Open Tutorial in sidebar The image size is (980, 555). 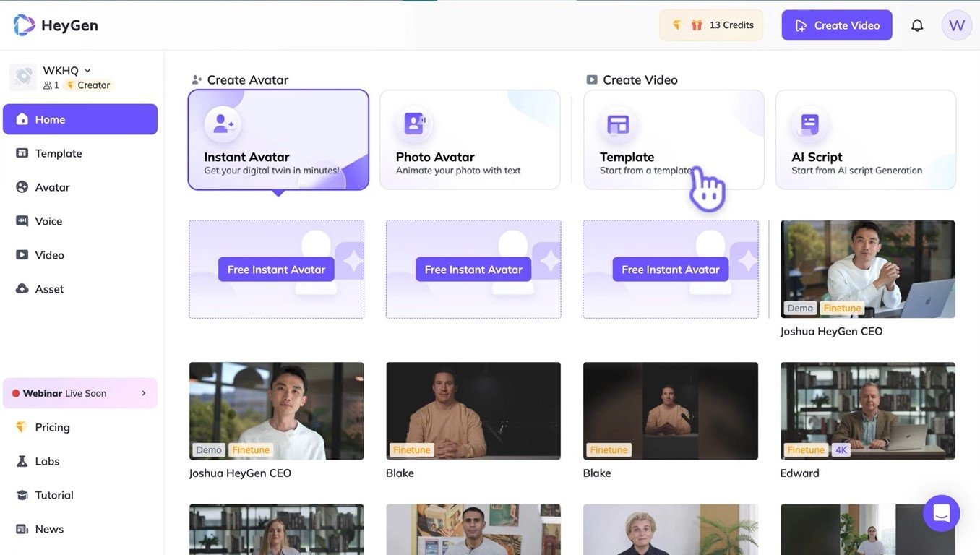80,495
